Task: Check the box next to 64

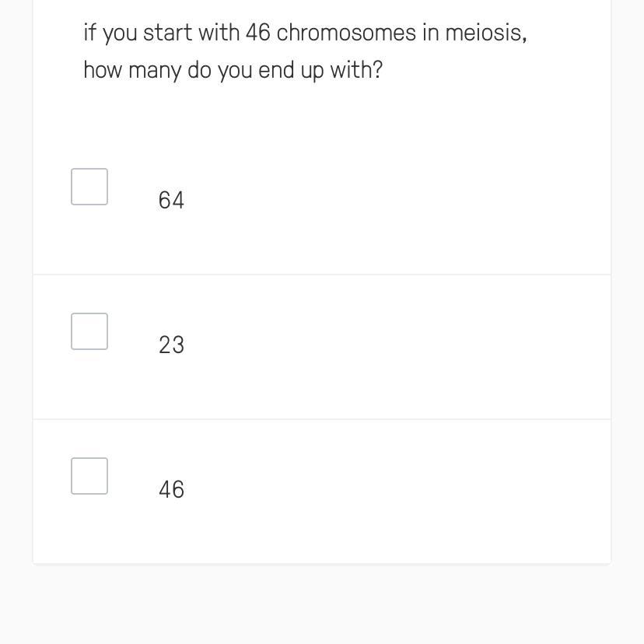Action: pos(89,187)
